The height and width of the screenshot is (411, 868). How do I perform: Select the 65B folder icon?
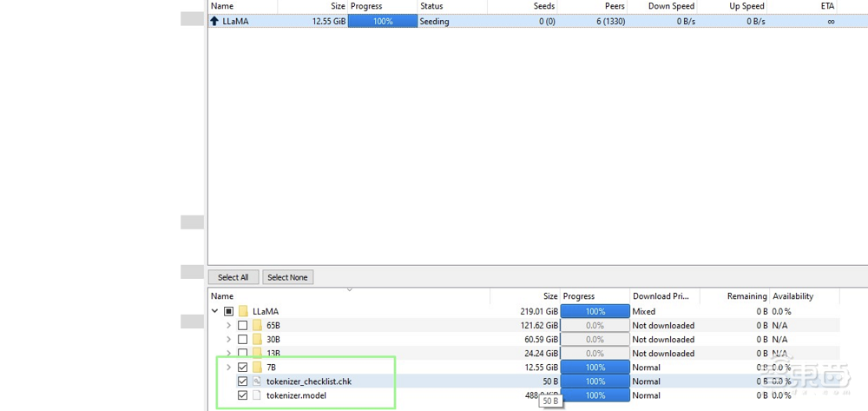tap(257, 326)
